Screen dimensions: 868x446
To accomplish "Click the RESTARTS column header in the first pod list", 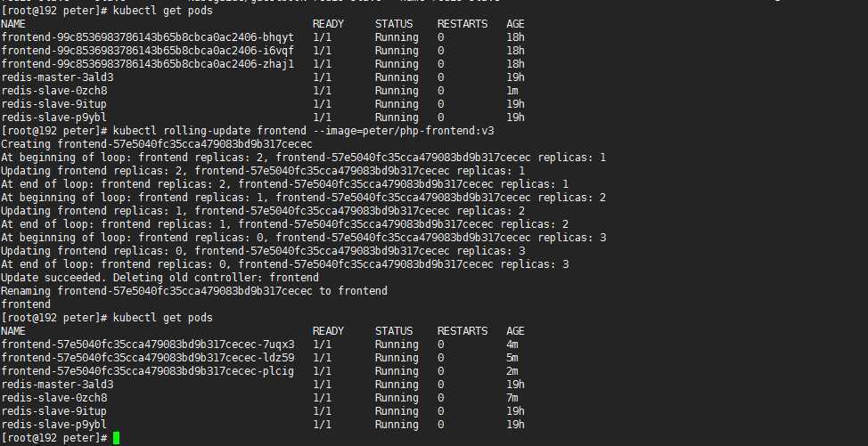I will (x=463, y=24).
